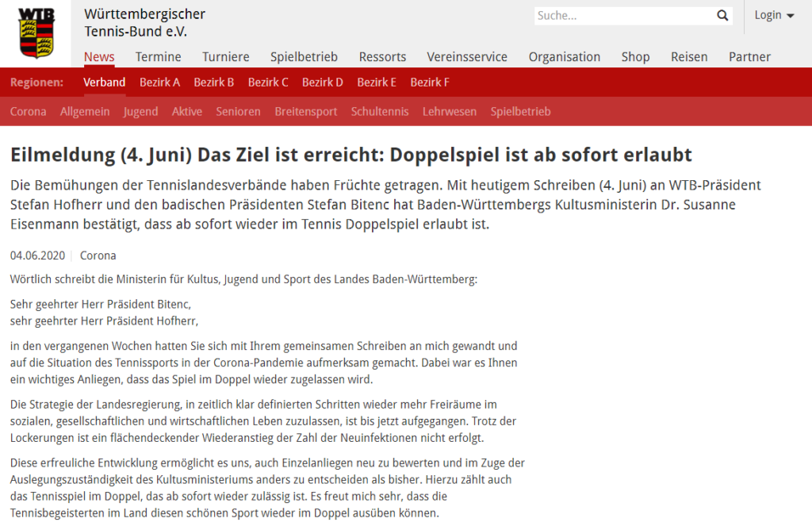Open the Termine menu

(x=159, y=56)
